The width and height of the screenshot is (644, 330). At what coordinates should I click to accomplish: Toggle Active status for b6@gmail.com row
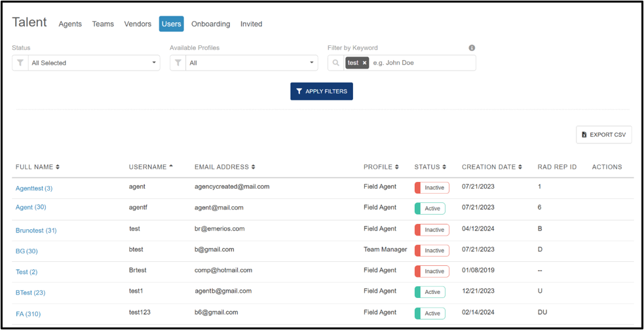coord(430,313)
